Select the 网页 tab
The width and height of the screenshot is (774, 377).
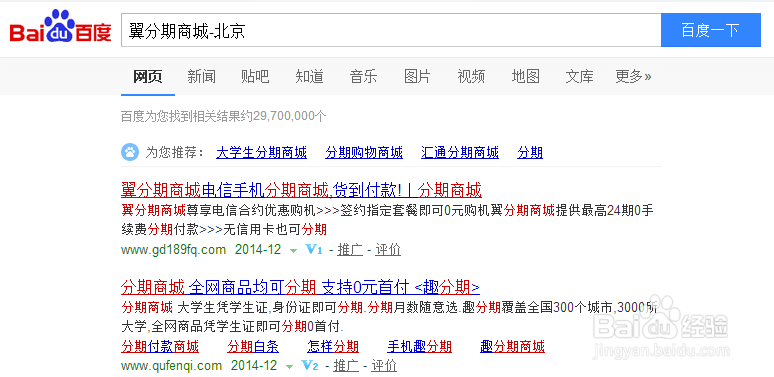tap(148, 76)
